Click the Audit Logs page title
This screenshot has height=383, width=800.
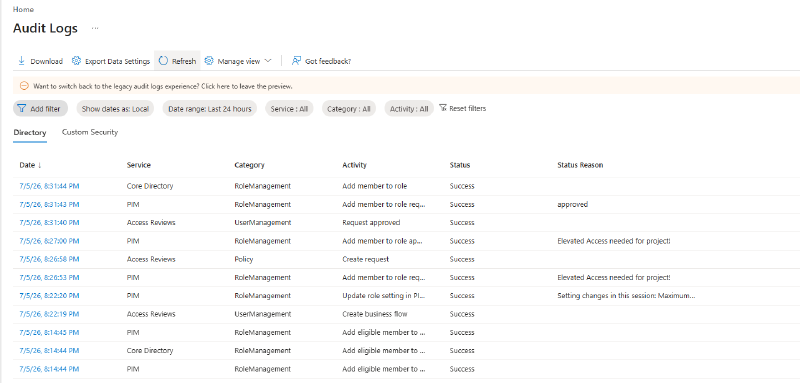(x=45, y=28)
